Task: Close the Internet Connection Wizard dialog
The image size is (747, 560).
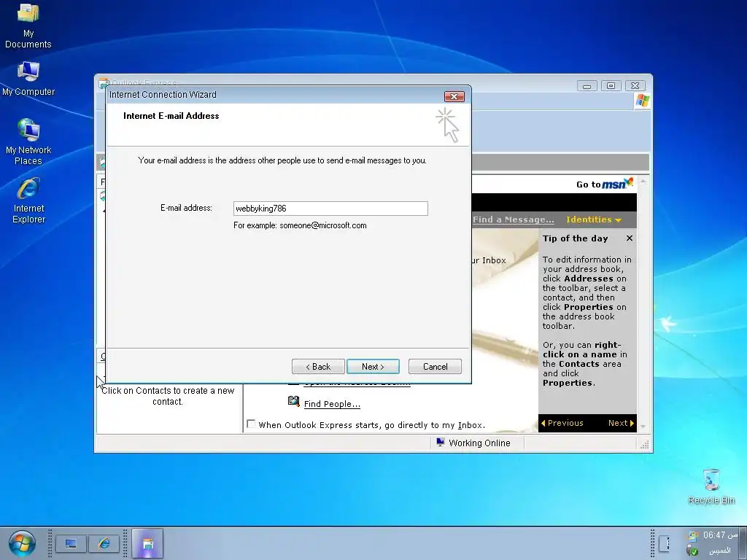Action: pos(454,97)
